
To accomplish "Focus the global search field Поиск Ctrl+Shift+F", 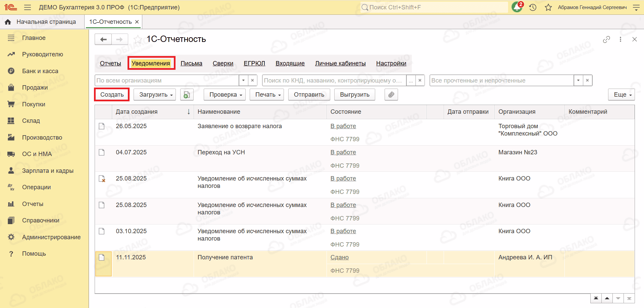I will pyautogui.click(x=434, y=7).
